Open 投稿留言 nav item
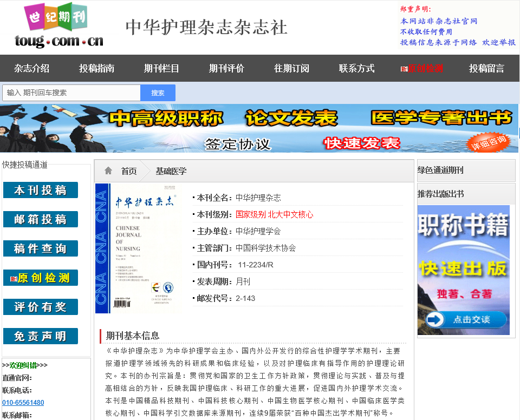 [x=486, y=68]
